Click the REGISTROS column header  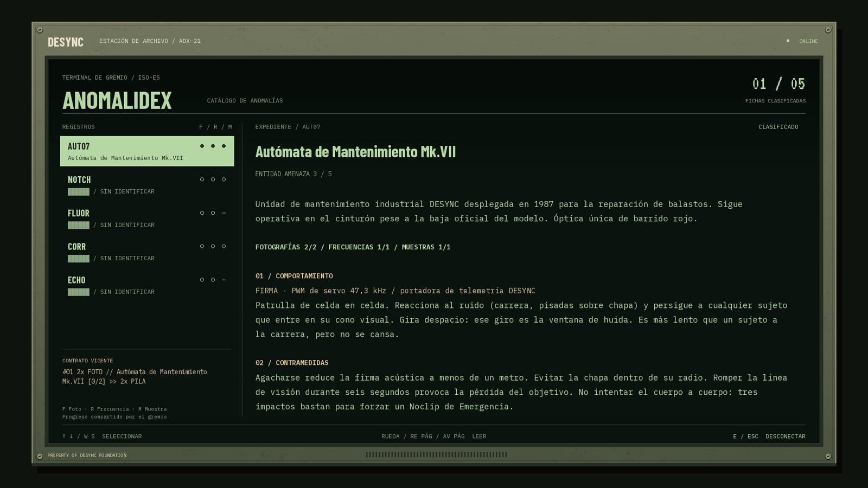pos(78,127)
